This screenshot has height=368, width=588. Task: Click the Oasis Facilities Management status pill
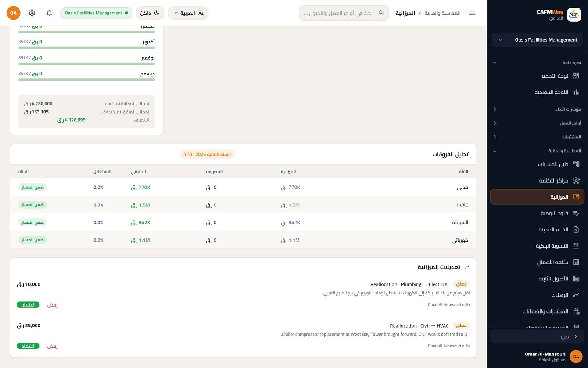96,13
